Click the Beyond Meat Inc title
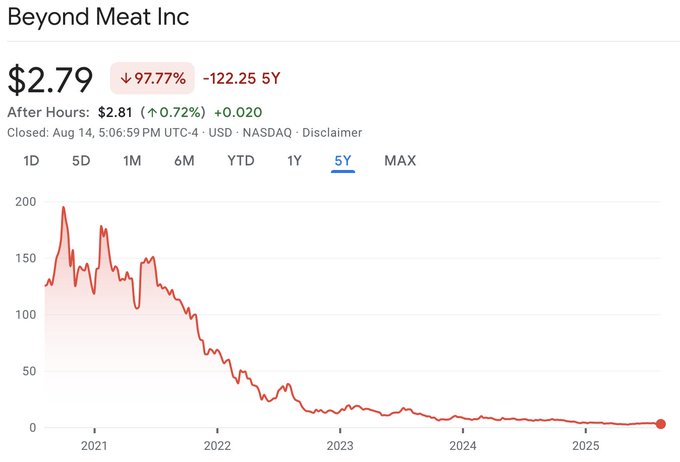The height and width of the screenshot is (462, 680). (98, 17)
